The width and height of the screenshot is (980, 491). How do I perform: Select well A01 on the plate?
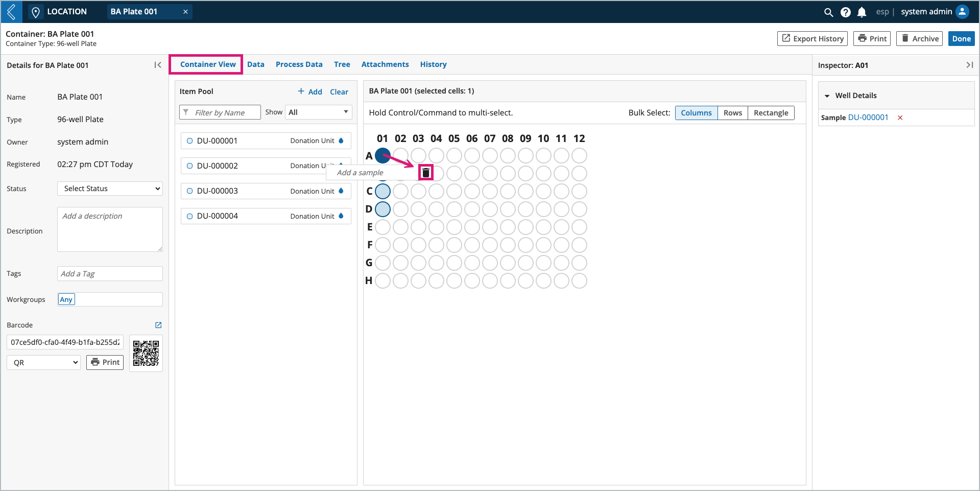pos(383,155)
